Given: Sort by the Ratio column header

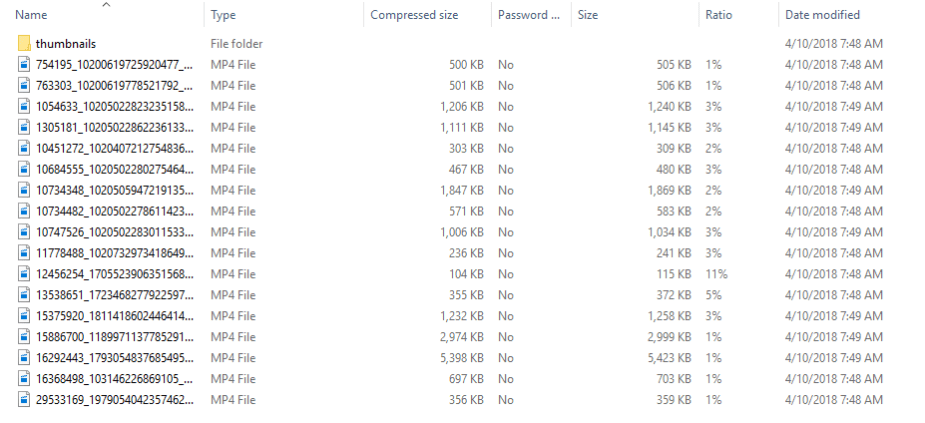Looking at the screenshot, I should (x=719, y=15).
